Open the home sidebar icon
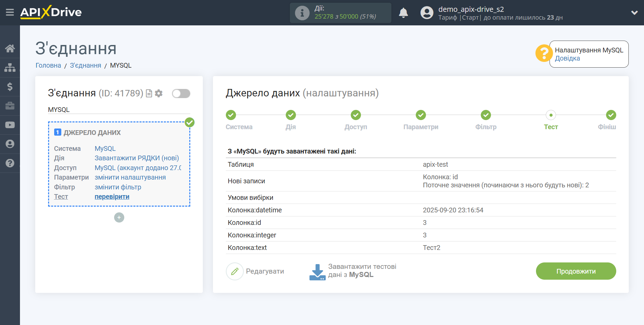644x325 pixels. tap(10, 49)
